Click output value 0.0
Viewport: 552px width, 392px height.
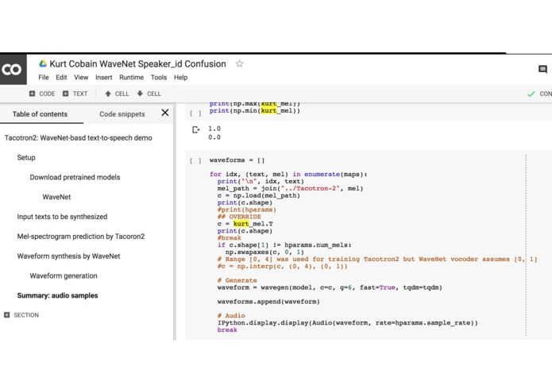click(214, 137)
